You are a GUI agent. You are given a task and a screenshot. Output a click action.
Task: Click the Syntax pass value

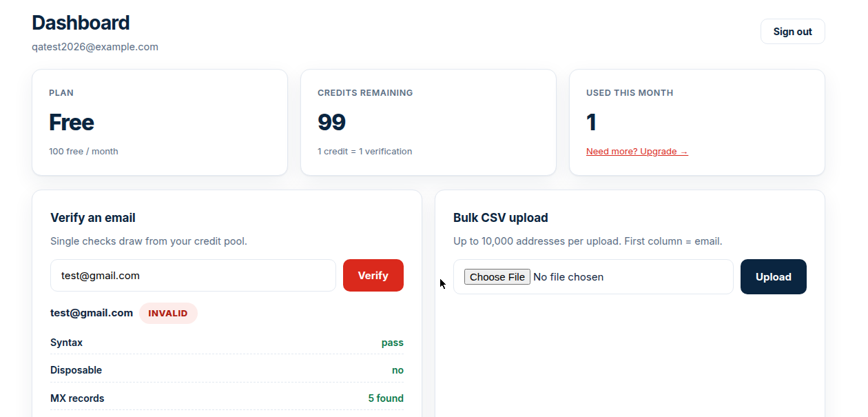coord(393,343)
